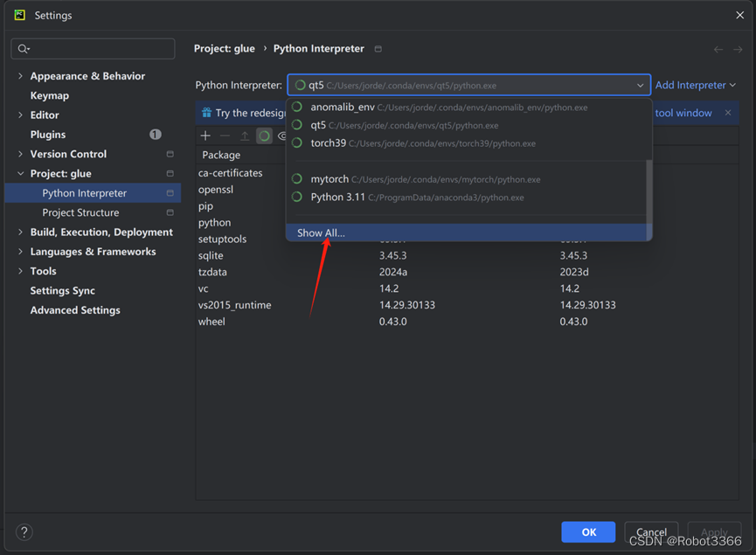Screen dimensions: 756x555
Task: Click the settings search input box
Action: [x=93, y=48]
